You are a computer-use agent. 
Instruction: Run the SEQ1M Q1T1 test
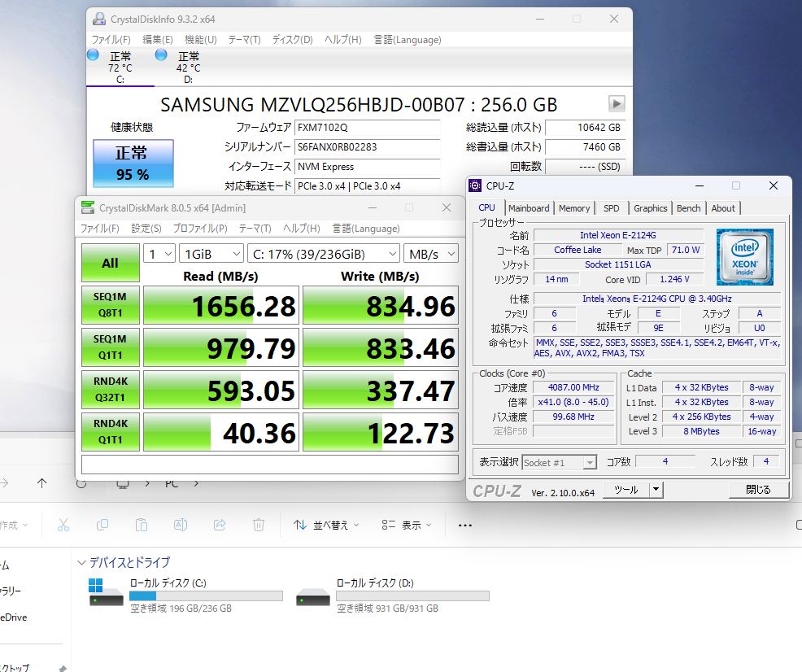pyautogui.click(x=110, y=347)
